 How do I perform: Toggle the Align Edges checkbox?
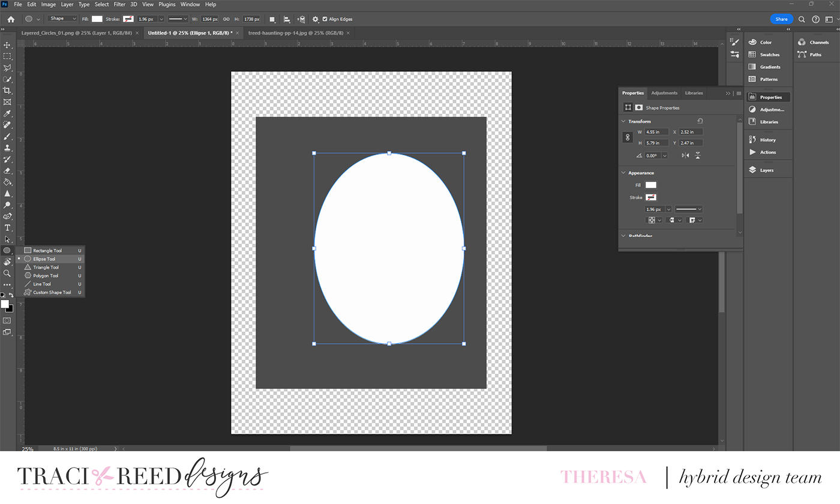(x=326, y=19)
